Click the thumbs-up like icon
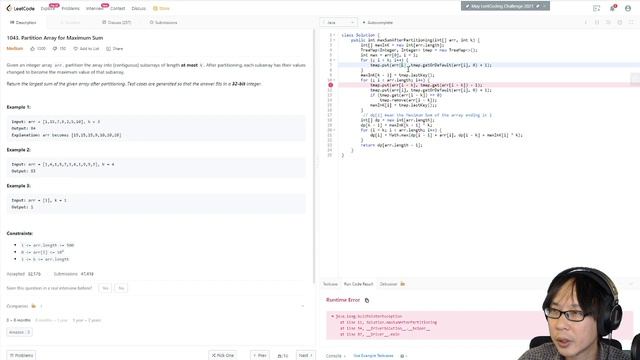Viewport: 640px width, 360px height. pyautogui.click(x=33, y=49)
